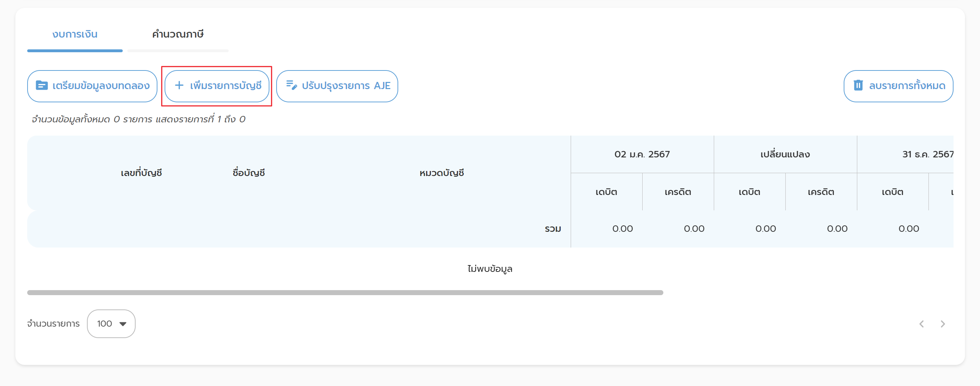980x386 pixels.
Task: Click the 02 ม.ค. 2567 column group header
Action: pos(642,155)
